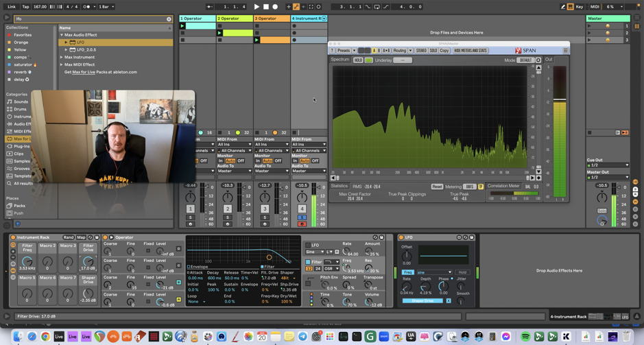This screenshot has height=345, width=644.
Task: Open the 1 Bar quantization dropdown
Action: [x=107, y=7]
